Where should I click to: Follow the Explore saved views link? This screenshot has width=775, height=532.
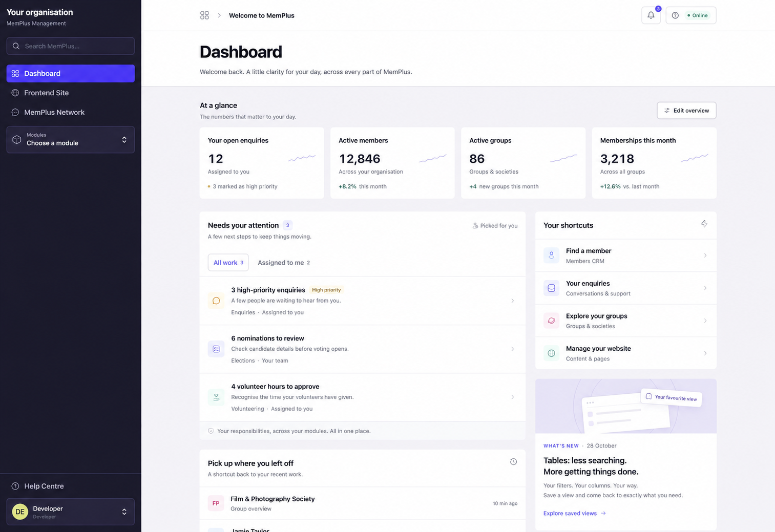pyautogui.click(x=575, y=513)
